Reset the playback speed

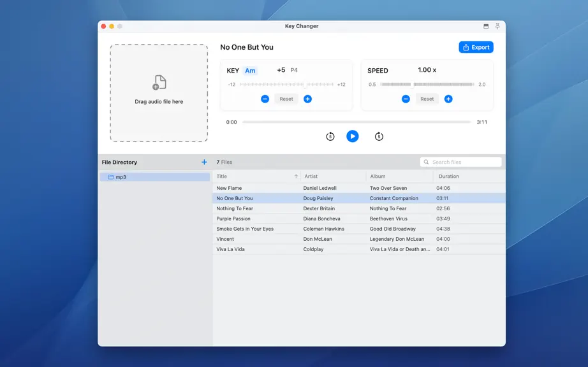click(x=427, y=99)
